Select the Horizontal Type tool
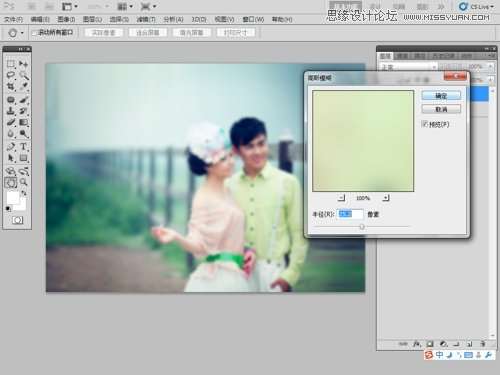This screenshot has width=500, height=375. pos(23,146)
